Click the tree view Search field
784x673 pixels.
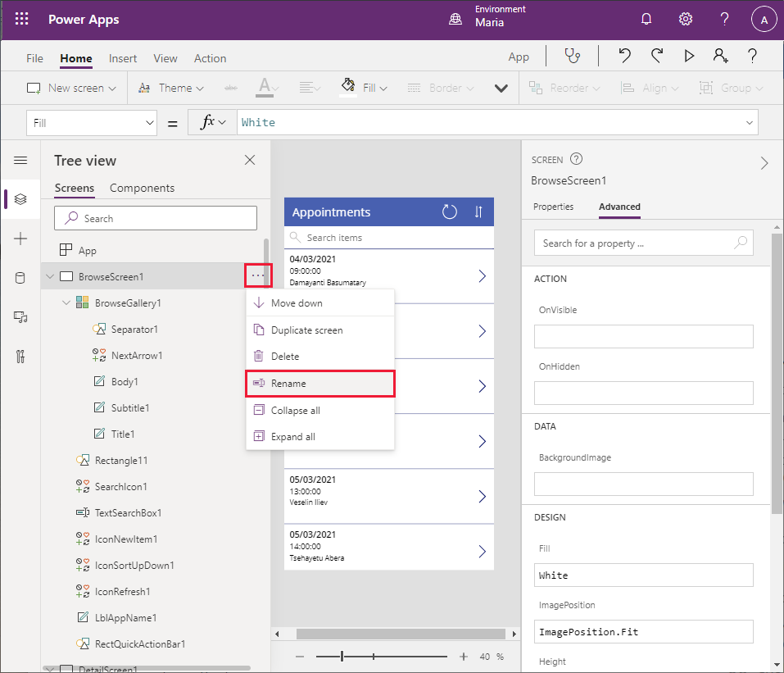[156, 218]
